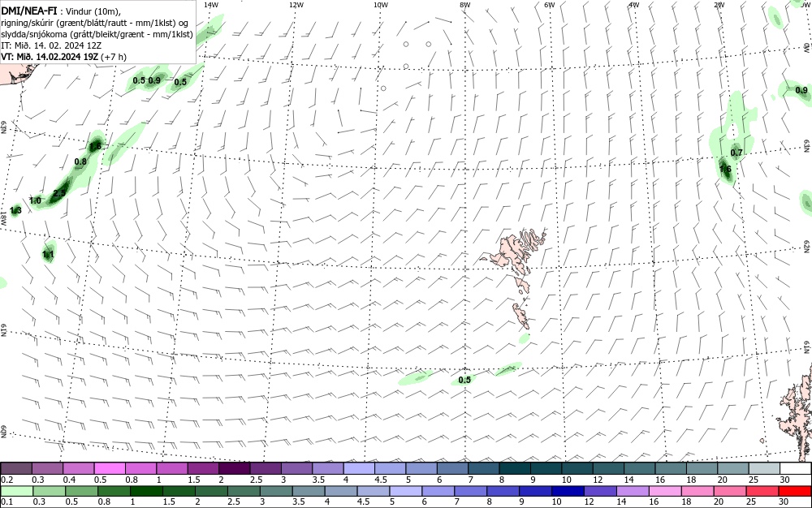Click the dark purple 2 swatch in the snow scale
The width and height of the screenshot is (812, 508).
tap(234, 469)
